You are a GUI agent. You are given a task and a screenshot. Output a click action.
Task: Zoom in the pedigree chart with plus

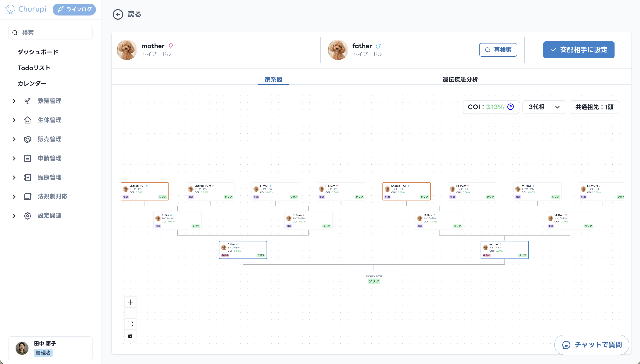[130, 302]
